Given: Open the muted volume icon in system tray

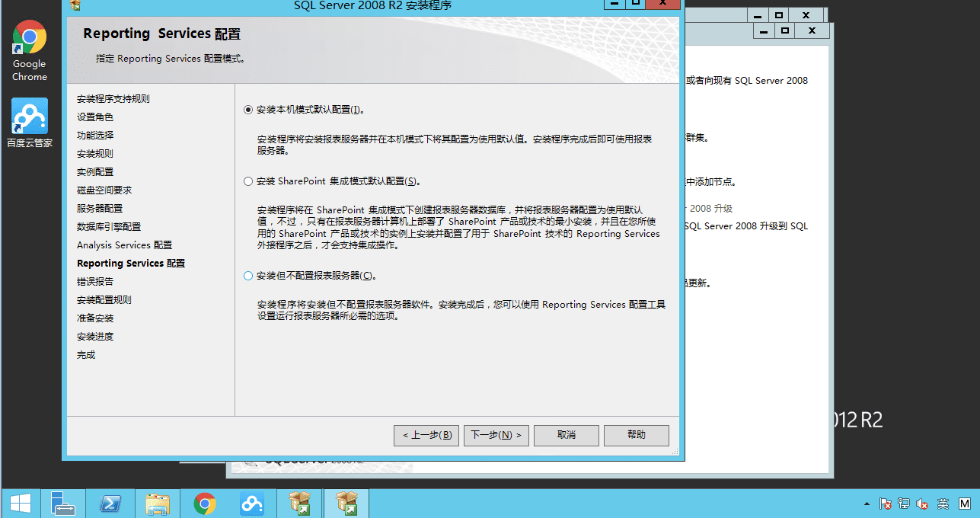Looking at the screenshot, I should click(x=921, y=504).
